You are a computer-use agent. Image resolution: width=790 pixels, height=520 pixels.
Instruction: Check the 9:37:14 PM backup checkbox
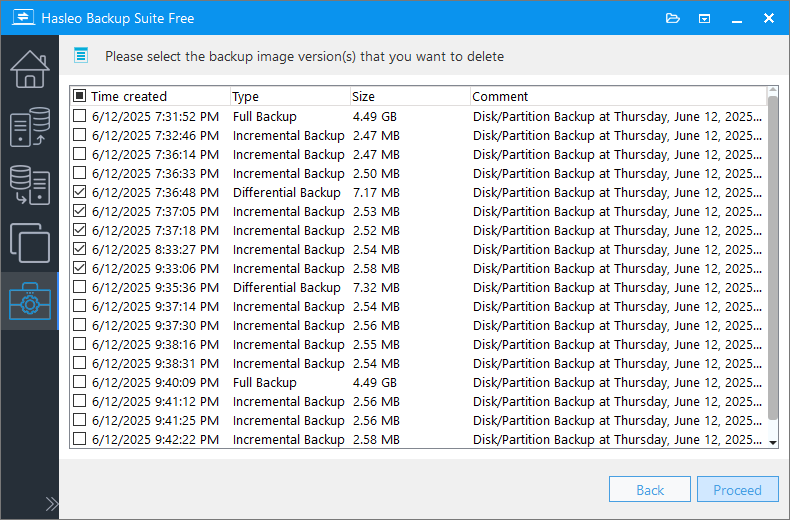[80, 306]
